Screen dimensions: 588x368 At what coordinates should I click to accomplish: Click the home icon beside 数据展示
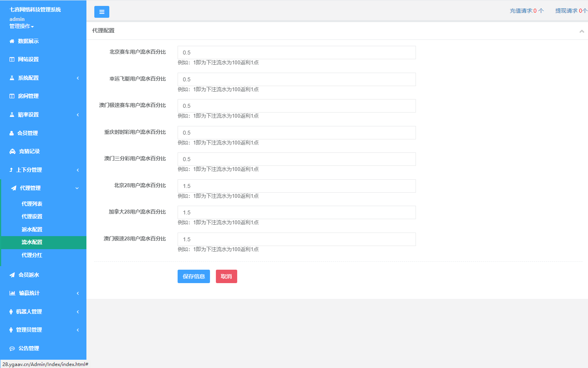(12, 41)
